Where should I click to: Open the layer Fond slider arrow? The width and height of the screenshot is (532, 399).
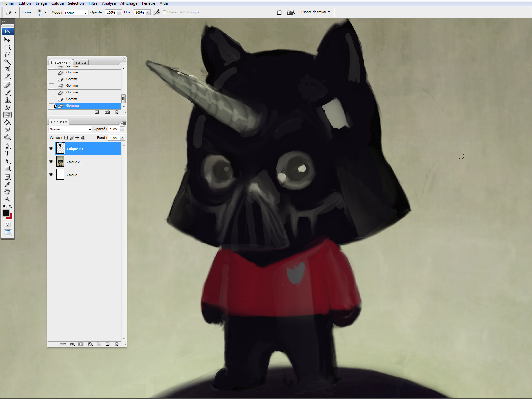122,138
